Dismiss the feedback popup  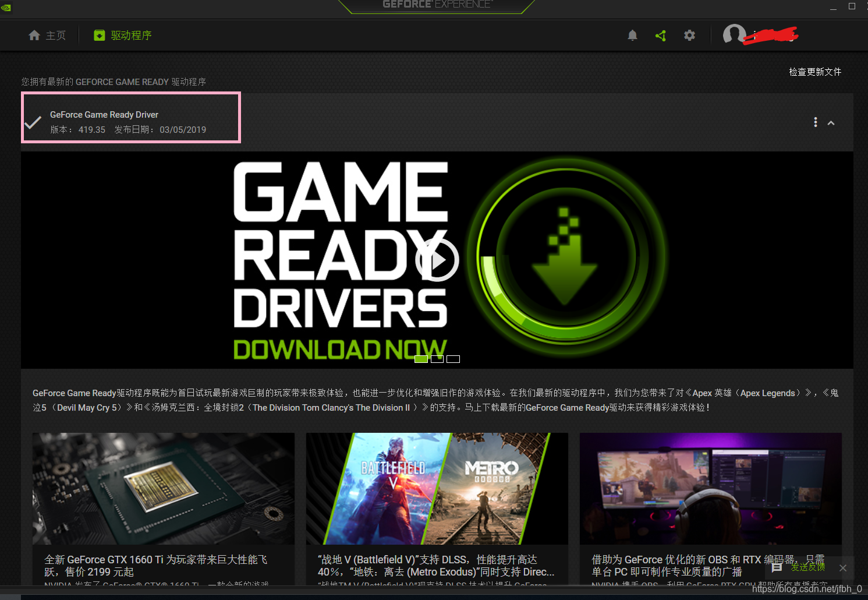coord(843,567)
